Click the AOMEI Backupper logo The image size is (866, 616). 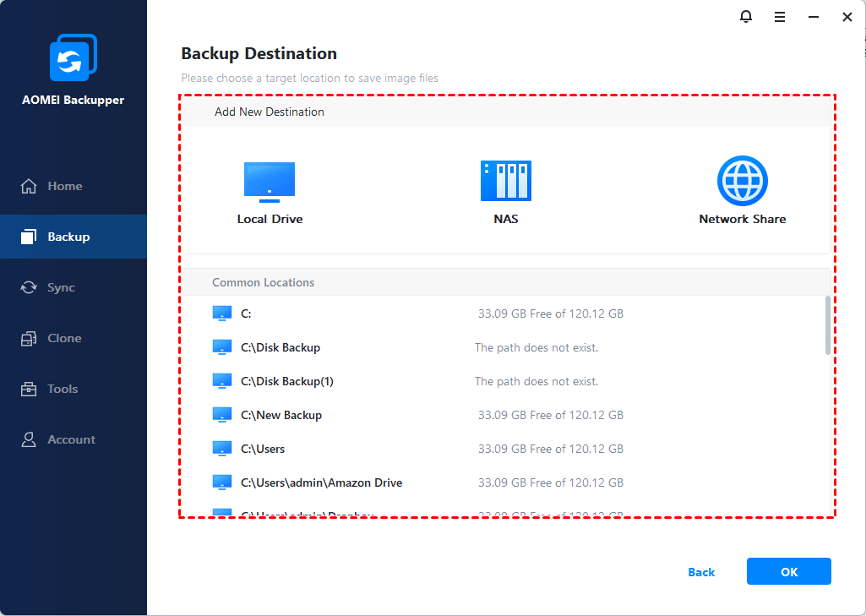click(73, 59)
